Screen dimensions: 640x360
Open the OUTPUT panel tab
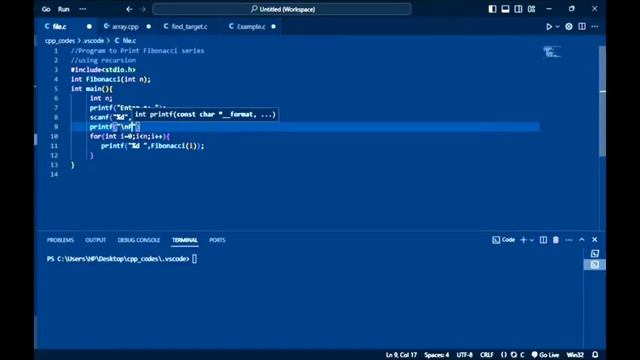coord(96,240)
